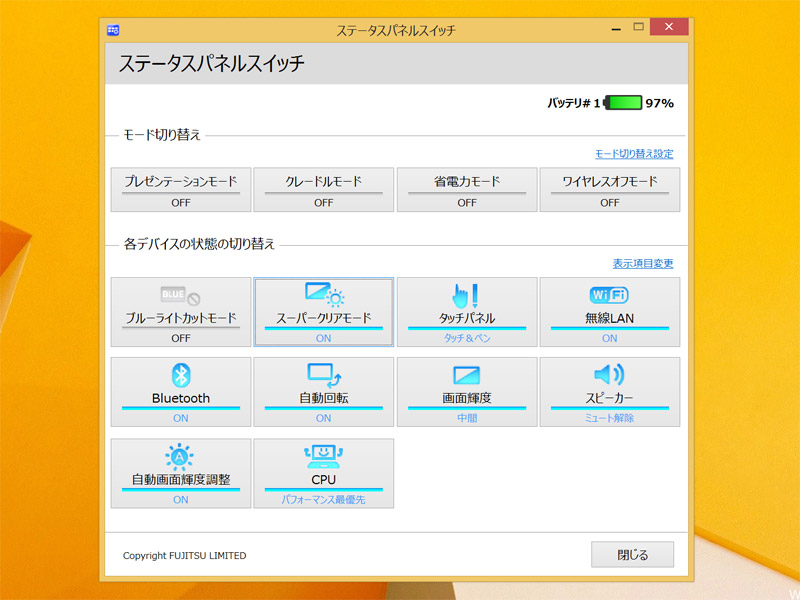
Task: Click the Super Clear mode screen icon
Action: (323, 295)
